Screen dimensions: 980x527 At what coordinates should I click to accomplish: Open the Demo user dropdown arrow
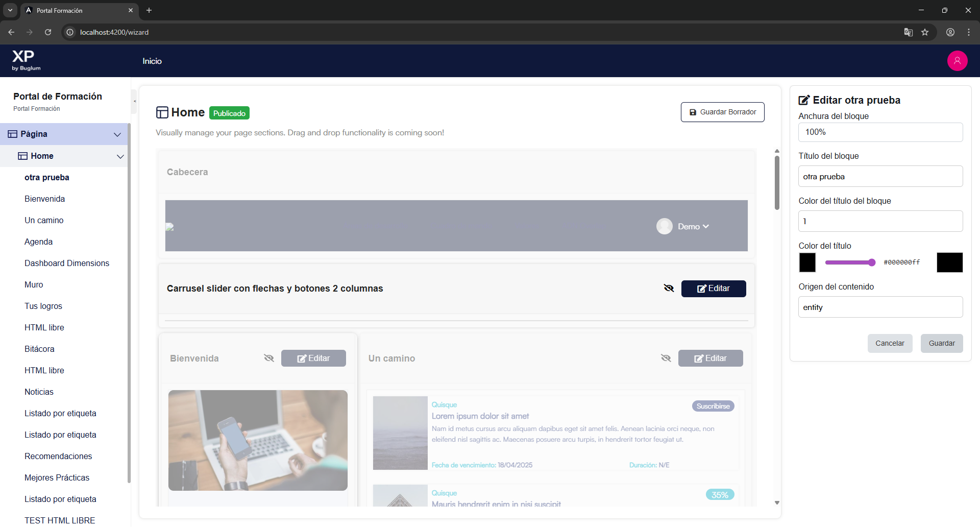tap(706, 226)
